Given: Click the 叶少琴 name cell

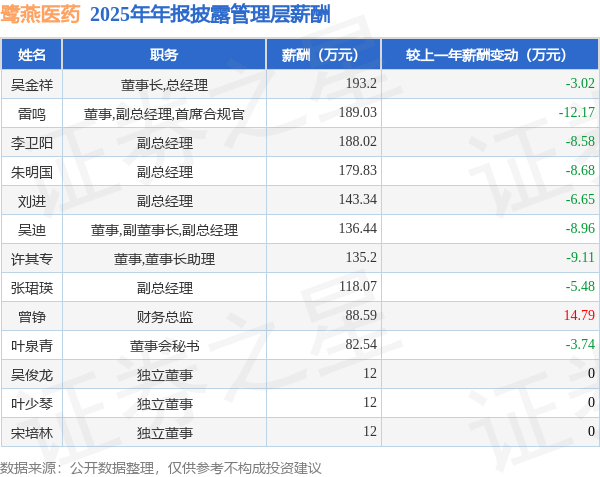Looking at the screenshot, I should coord(31,404).
